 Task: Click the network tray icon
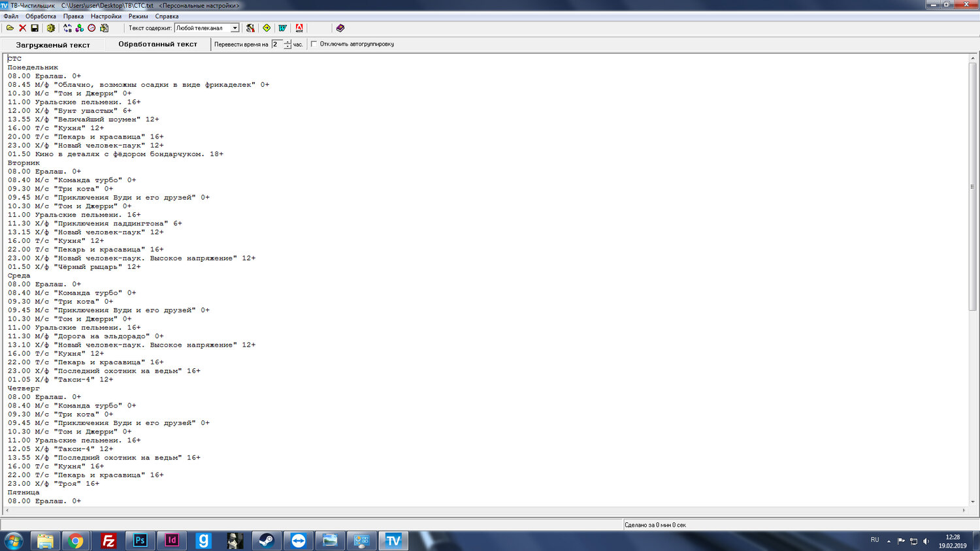pyautogui.click(x=913, y=541)
